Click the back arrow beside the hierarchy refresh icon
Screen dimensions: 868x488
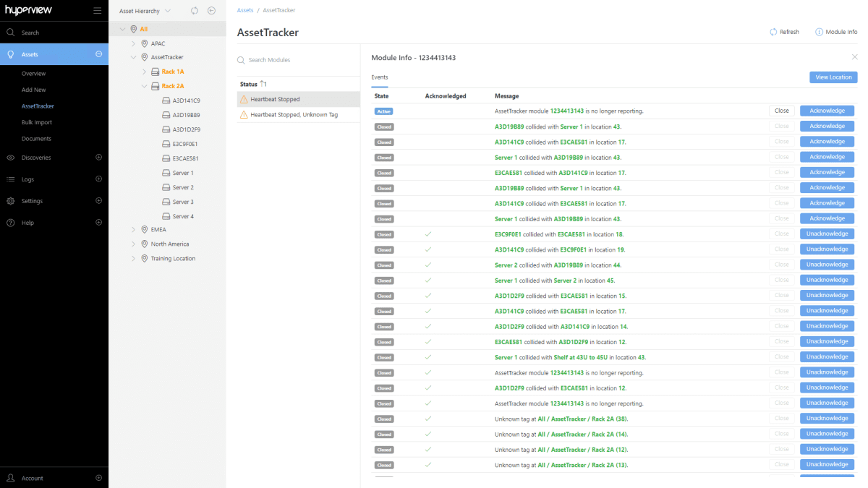coord(210,10)
